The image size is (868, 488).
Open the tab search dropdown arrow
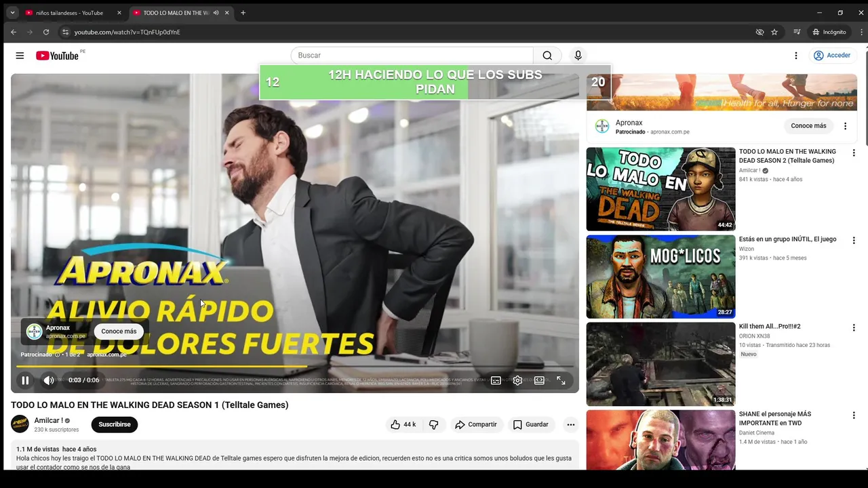(x=12, y=13)
